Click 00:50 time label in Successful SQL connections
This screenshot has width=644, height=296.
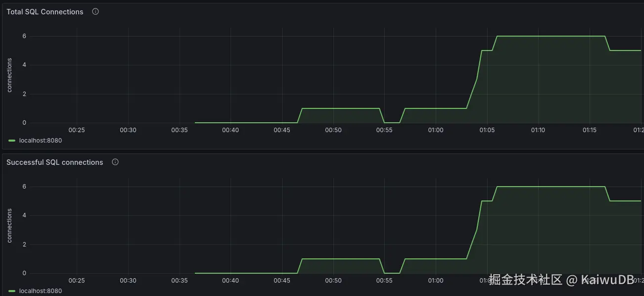(x=333, y=281)
